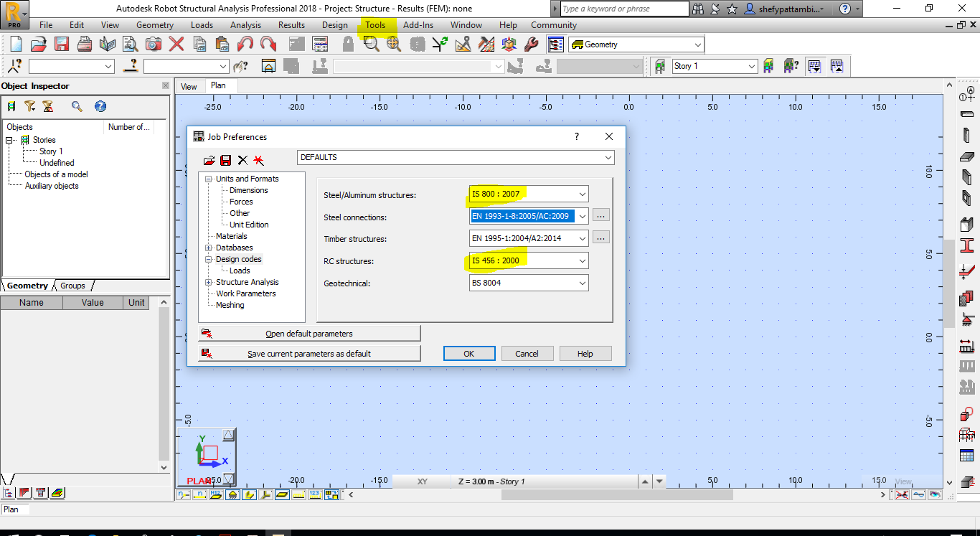This screenshot has width=980, height=536.
Task: Expand the Databases tree node
Action: click(x=209, y=248)
